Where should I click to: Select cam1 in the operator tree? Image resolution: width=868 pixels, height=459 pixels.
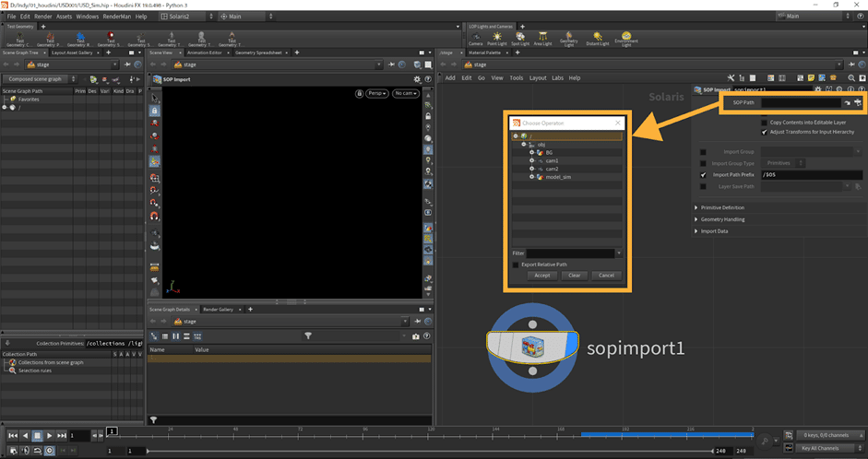[x=552, y=161]
